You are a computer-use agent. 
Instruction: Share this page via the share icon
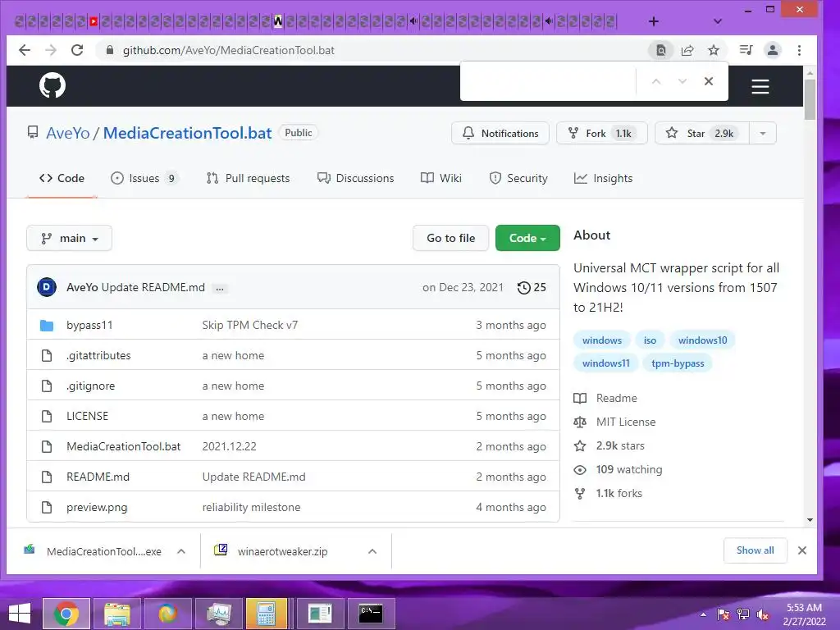point(687,50)
